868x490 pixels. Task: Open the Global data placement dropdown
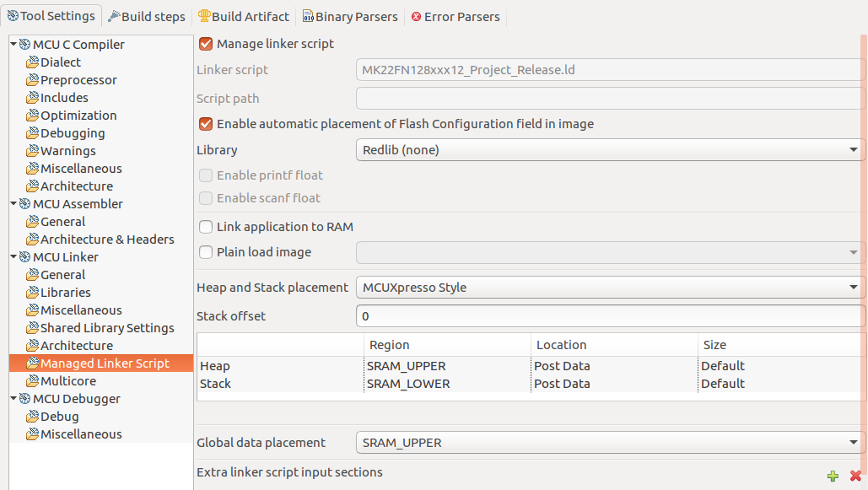pos(611,443)
